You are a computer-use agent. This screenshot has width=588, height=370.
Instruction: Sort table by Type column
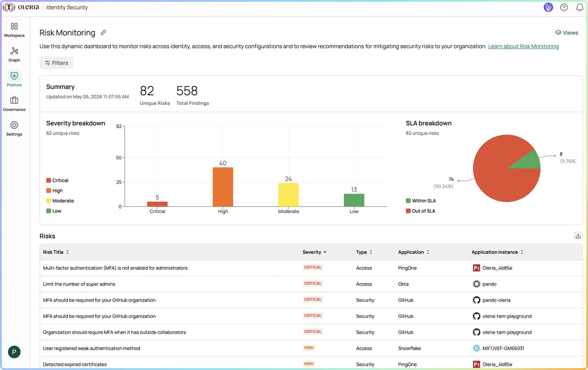pyautogui.click(x=364, y=252)
